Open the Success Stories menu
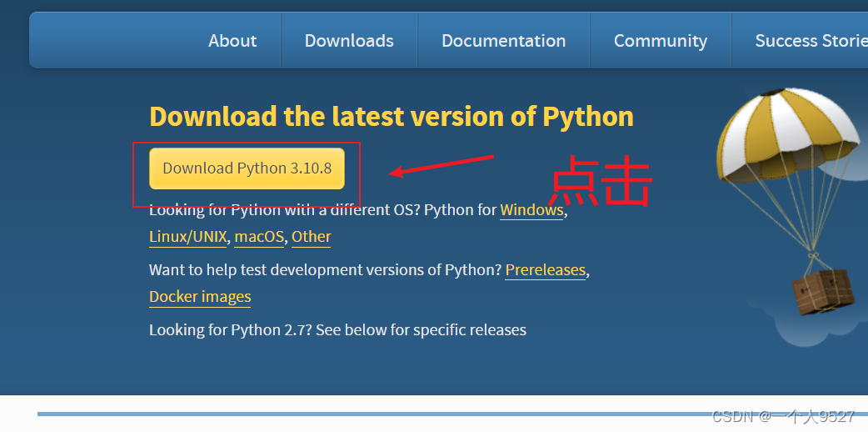Image resolution: width=868 pixels, height=432 pixels. 811,41
